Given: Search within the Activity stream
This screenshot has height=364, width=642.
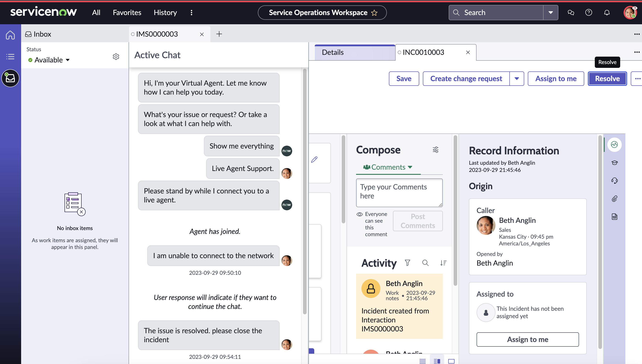Looking at the screenshot, I should pyautogui.click(x=425, y=263).
